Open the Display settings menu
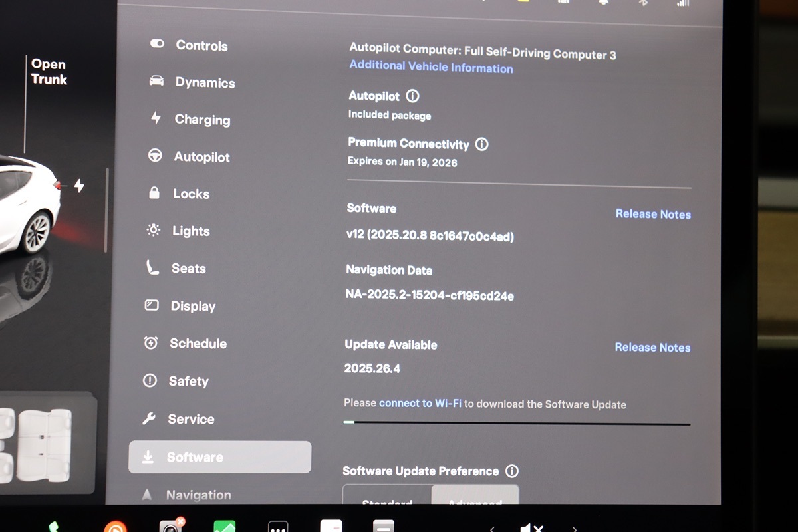798x532 pixels. coord(193,306)
